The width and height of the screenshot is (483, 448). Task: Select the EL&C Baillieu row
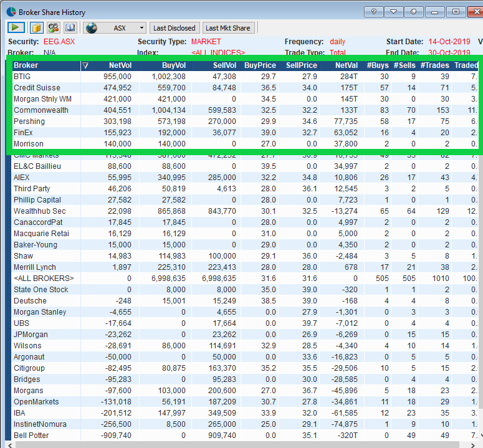245,166
